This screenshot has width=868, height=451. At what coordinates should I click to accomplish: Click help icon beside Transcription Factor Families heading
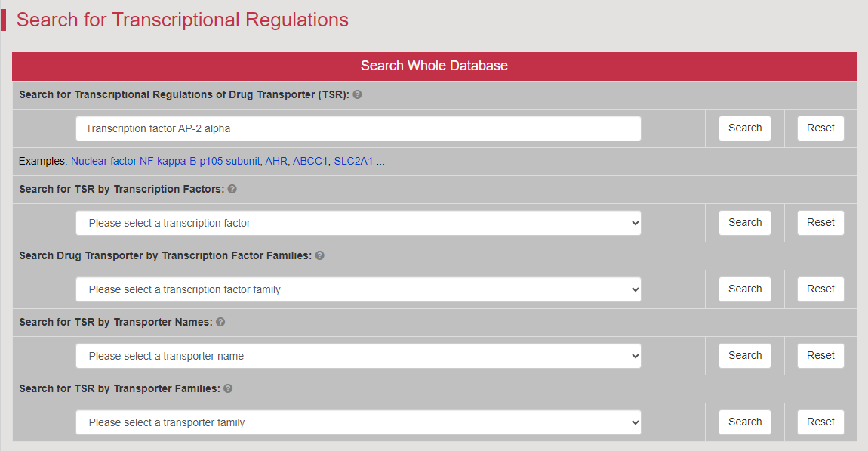pos(320,256)
